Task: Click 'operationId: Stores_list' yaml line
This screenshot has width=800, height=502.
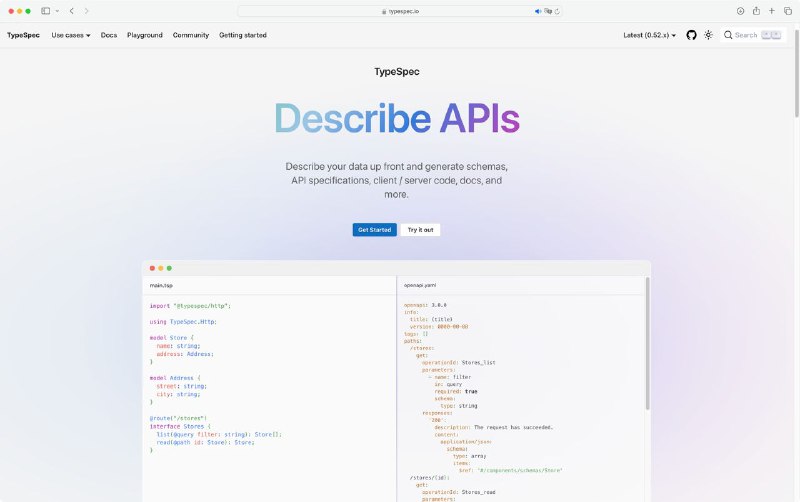Action: tap(459, 363)
